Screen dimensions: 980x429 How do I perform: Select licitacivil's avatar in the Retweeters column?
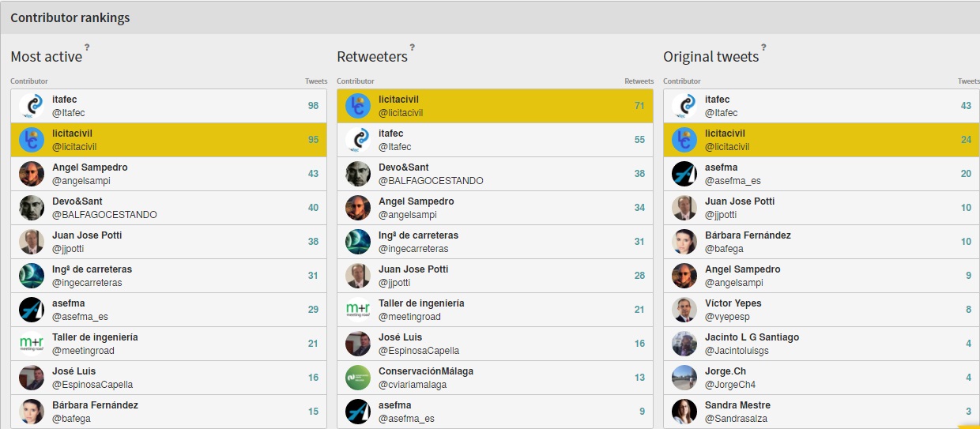(x=358, y=106)
